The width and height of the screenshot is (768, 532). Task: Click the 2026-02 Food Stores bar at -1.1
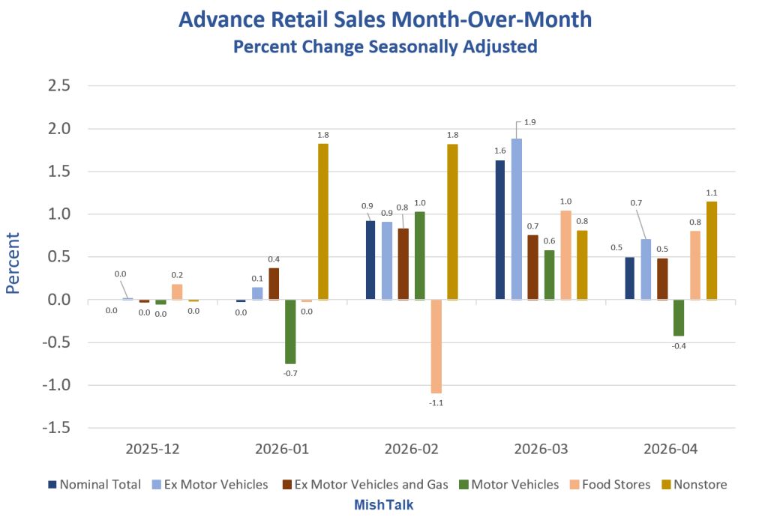click(x=436, y=346)
